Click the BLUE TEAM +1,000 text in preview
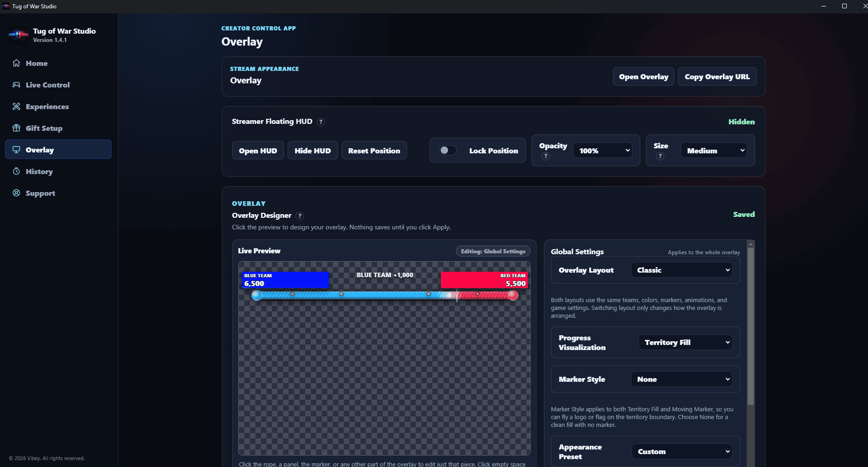The image size is (868, 467). click(x=385, y=275)
